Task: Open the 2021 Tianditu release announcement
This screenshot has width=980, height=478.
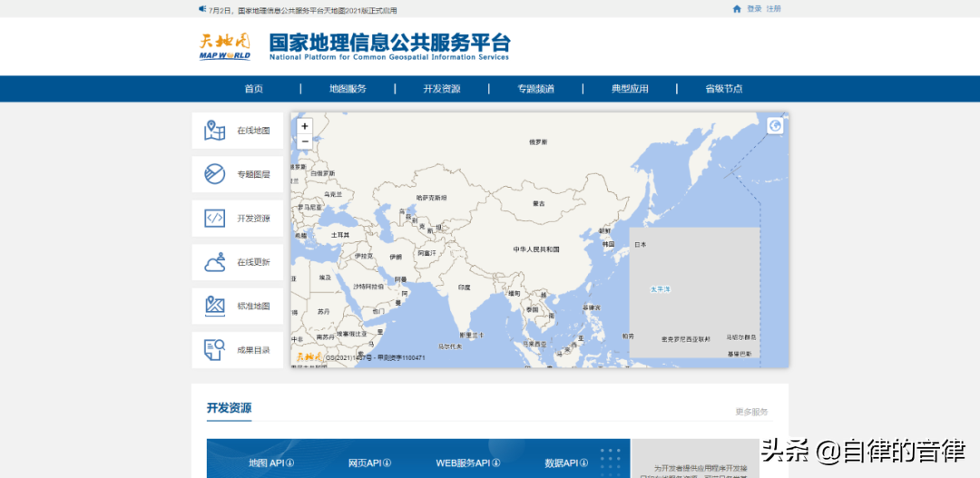Action: pos(302,10)
